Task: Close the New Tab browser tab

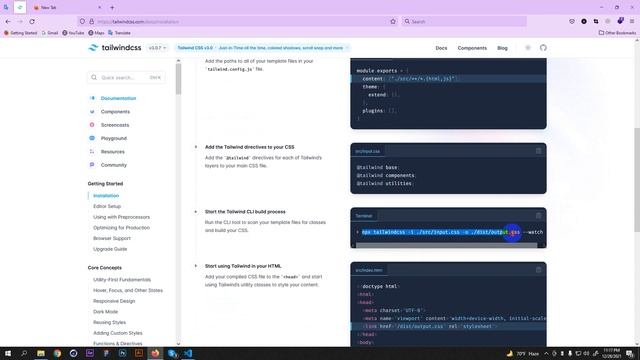Action: tap(100, 7)
